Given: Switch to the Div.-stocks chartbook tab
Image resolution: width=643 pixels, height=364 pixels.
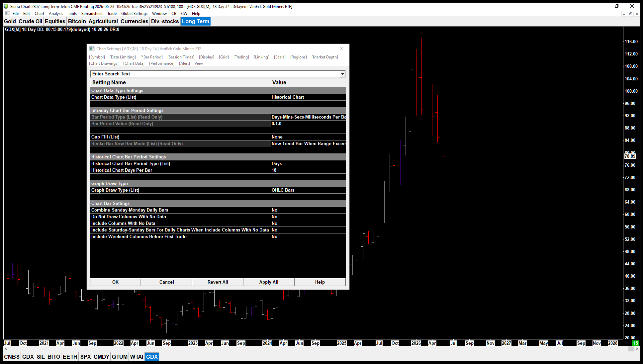Looking at the screenshot, I should [x=165, y=21].
